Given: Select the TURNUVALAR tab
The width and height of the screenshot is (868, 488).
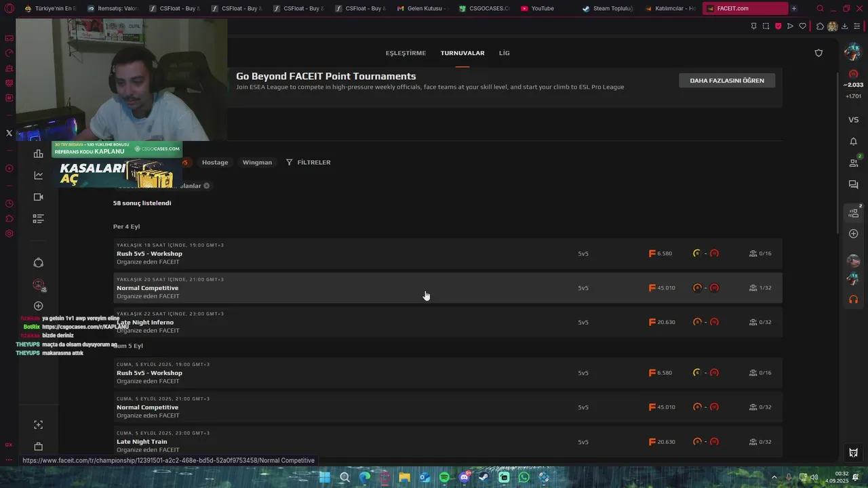Looking at the screenshot, I should (462, 53).
